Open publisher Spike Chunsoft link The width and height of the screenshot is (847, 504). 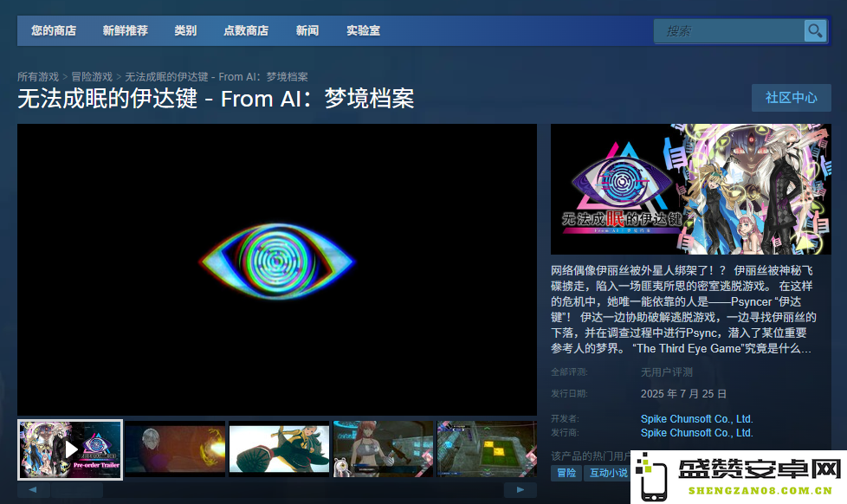(697, 433)
